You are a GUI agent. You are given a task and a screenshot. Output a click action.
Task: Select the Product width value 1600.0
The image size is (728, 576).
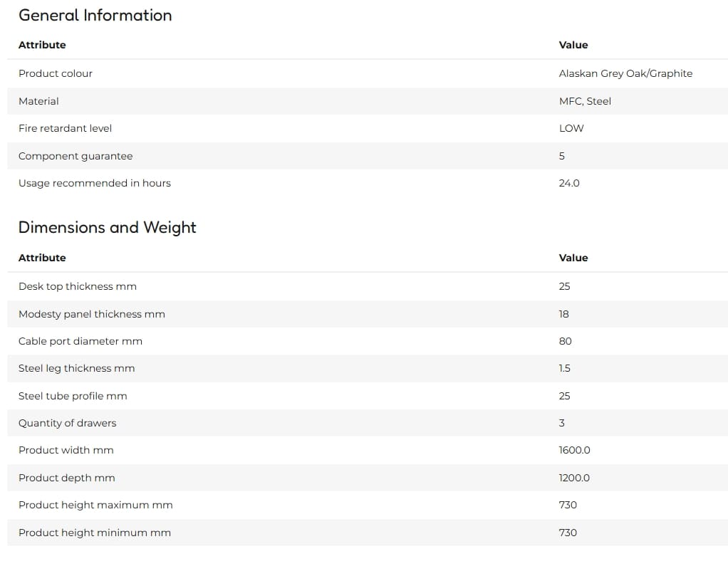[x=574, y=450]
